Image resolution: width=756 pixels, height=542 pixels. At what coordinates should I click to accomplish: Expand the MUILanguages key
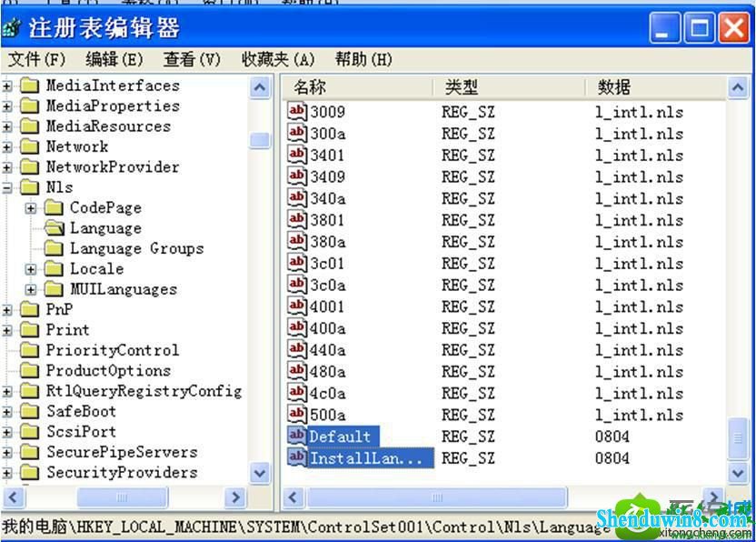tap(31, 289)
